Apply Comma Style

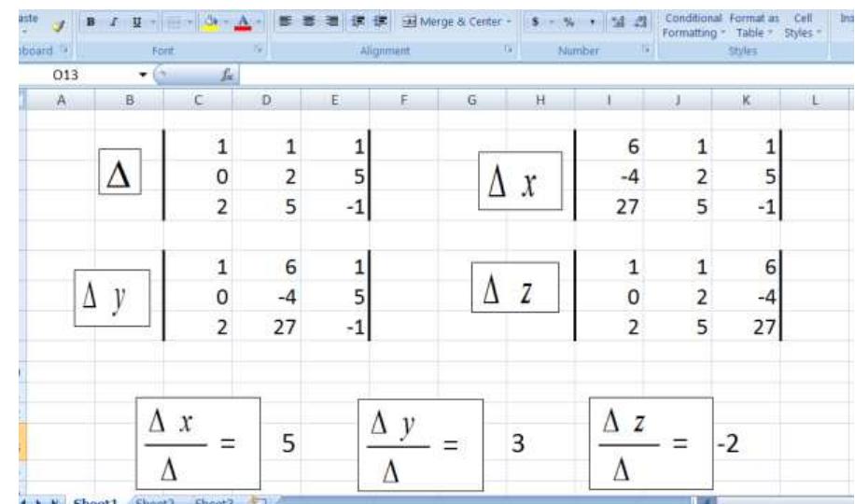(x=592, y=21)
